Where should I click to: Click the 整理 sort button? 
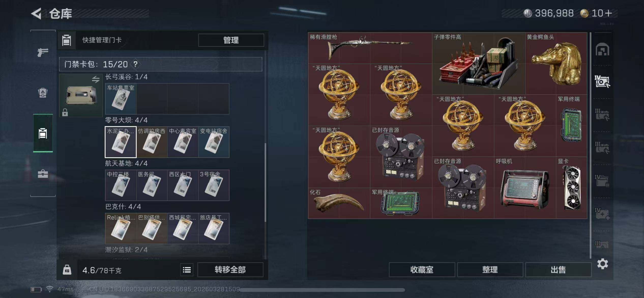pyautogui.click(x=490, y=270)
